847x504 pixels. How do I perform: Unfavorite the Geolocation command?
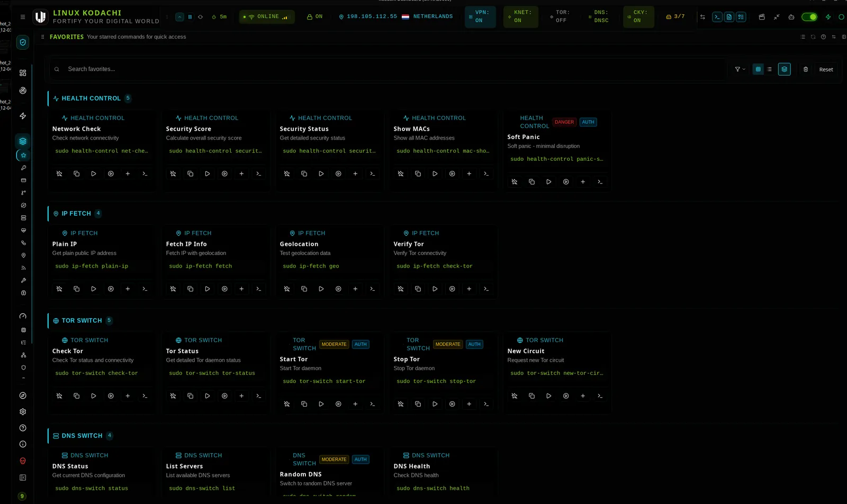[x=287, y=289]
